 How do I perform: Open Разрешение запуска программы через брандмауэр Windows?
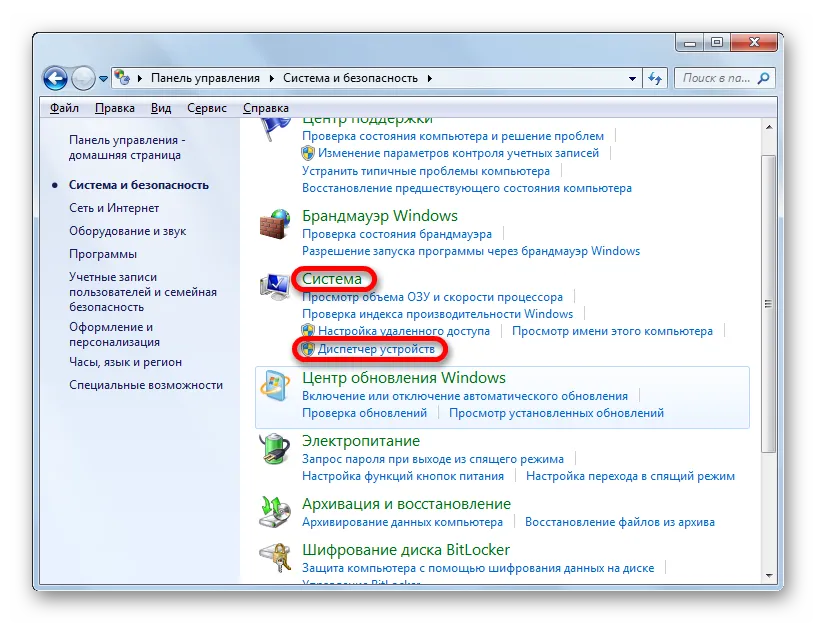[x=471, y=251]
